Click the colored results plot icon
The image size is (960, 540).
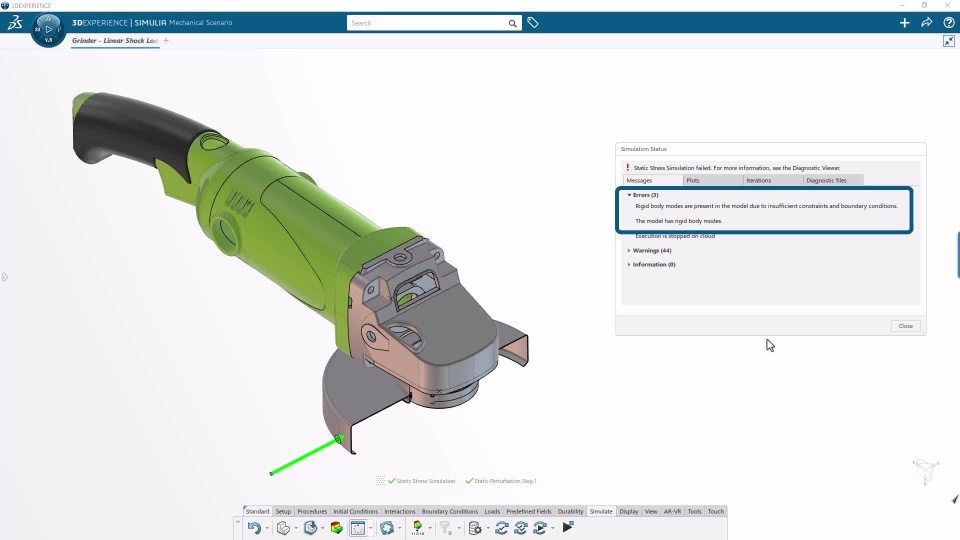point(418,528)
